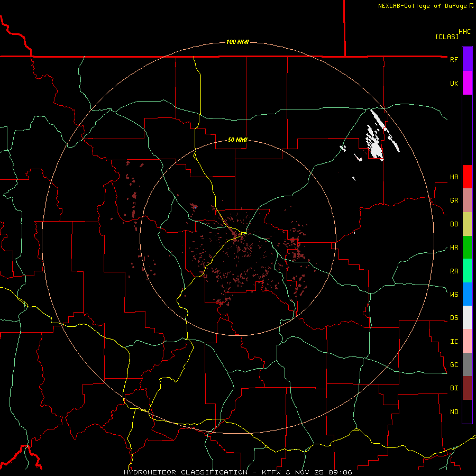Screen dimensions: 476x476
Task: Click the ND legend label
Action: coord(454,412)
